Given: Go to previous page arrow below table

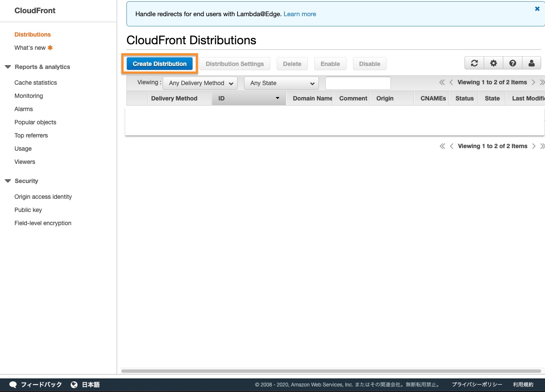Looking at the screenshot, I should 451,146.
